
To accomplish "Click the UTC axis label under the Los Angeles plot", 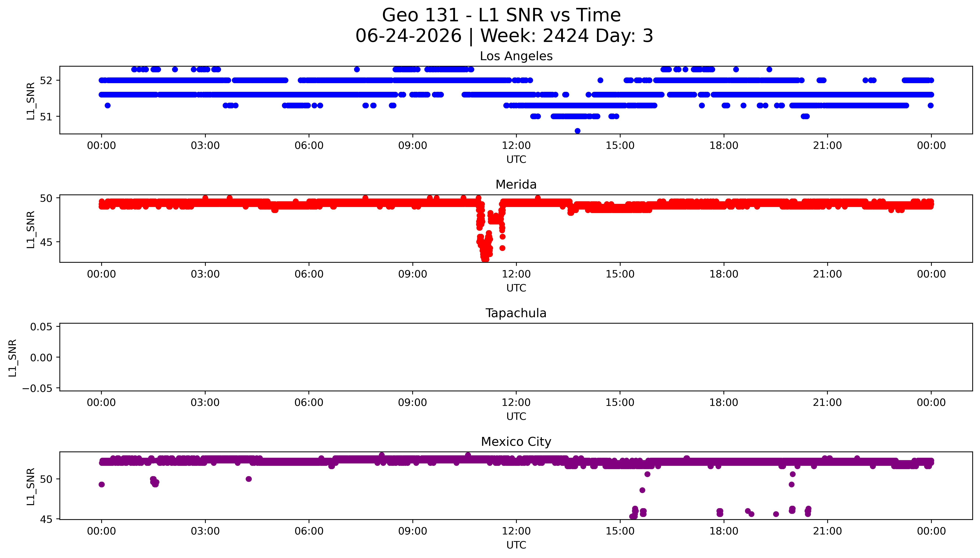I will click(x=516, y=160).
